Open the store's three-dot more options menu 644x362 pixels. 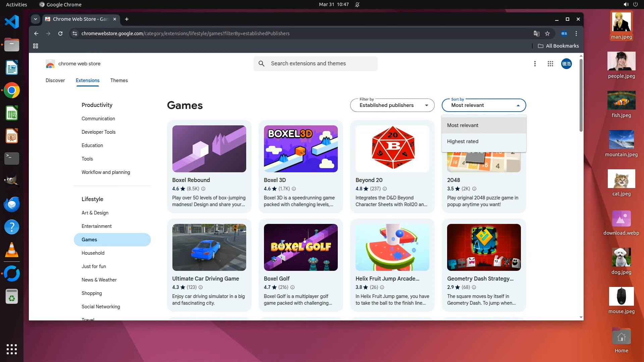click(x=535, y=64)
